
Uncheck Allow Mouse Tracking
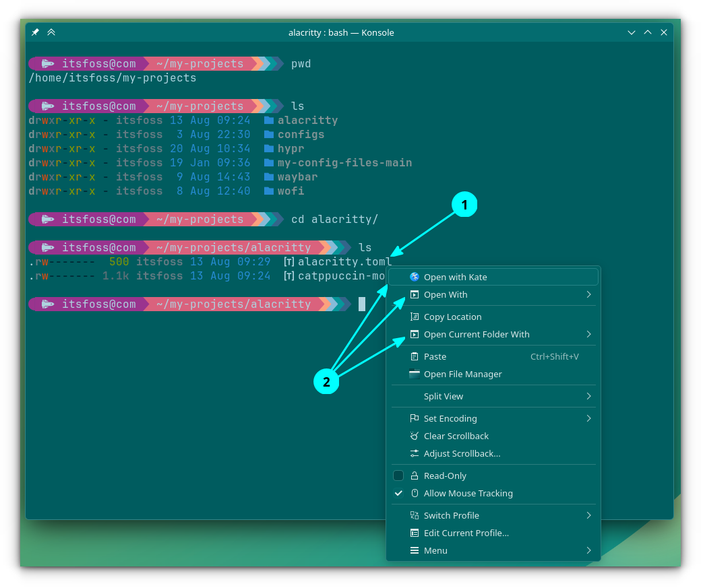point(398,493)
